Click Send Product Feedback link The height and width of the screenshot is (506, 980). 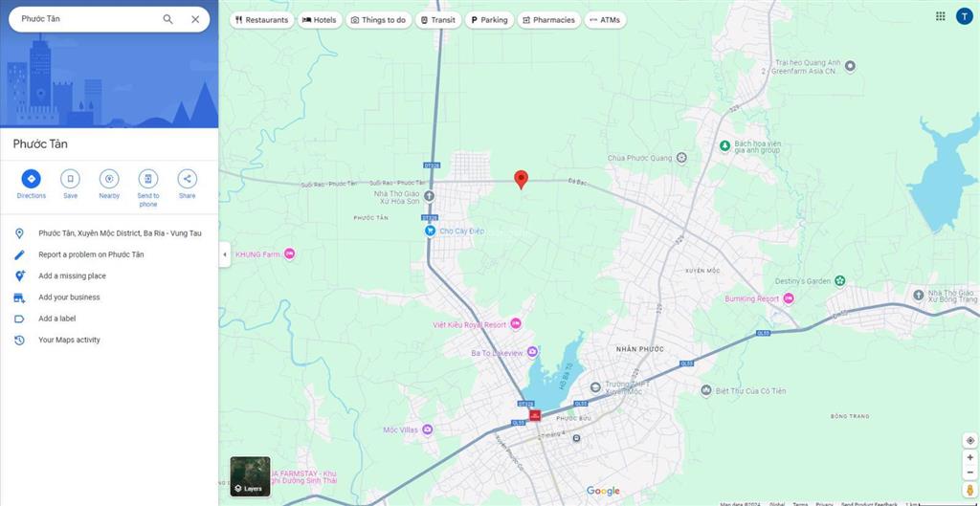point(869,503)
